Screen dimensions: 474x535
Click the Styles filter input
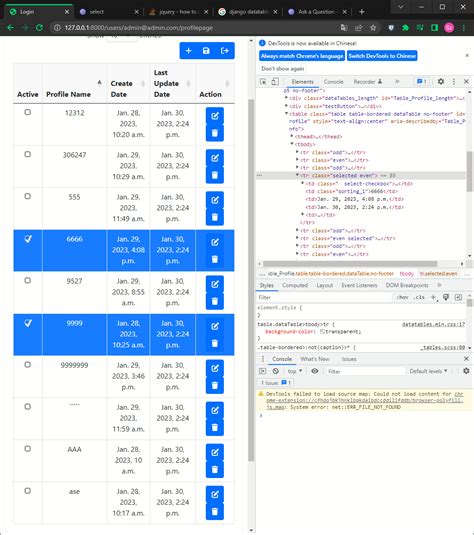click(324, 298)
